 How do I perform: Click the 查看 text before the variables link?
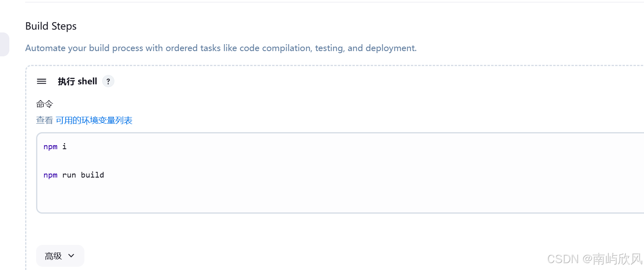tap(45, 120)
